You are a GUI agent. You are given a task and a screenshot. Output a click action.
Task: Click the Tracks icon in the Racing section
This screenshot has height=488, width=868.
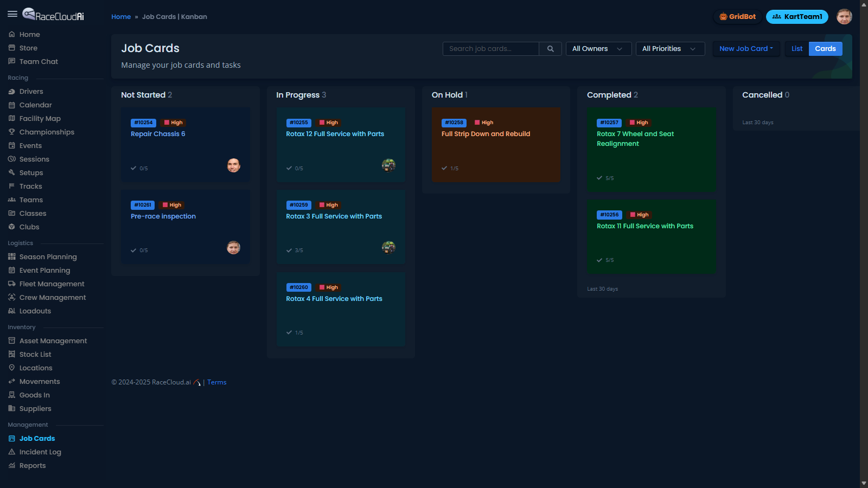[12, 186]
